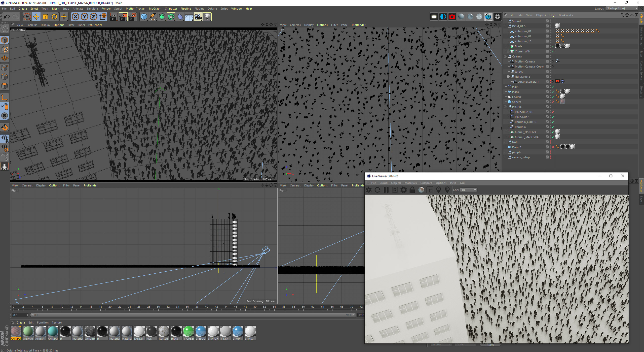Click Create in the material manager
Image resolution: width=644 pixels, height=352 pixels.
(x=21, y=323)
